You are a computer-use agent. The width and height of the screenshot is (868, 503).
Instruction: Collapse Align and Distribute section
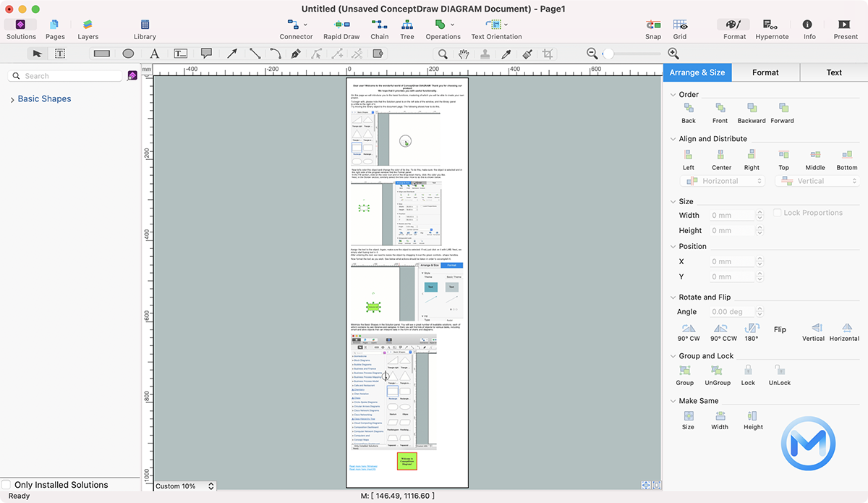672,139
